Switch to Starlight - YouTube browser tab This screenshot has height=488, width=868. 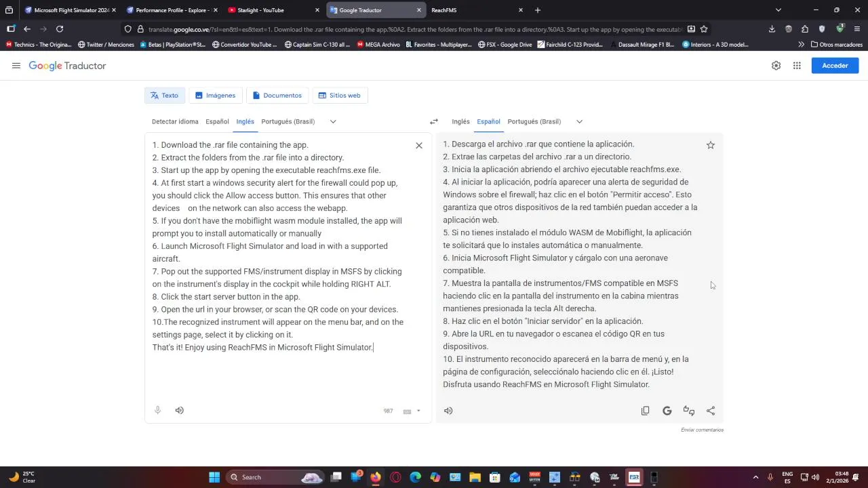click(273, 10)
